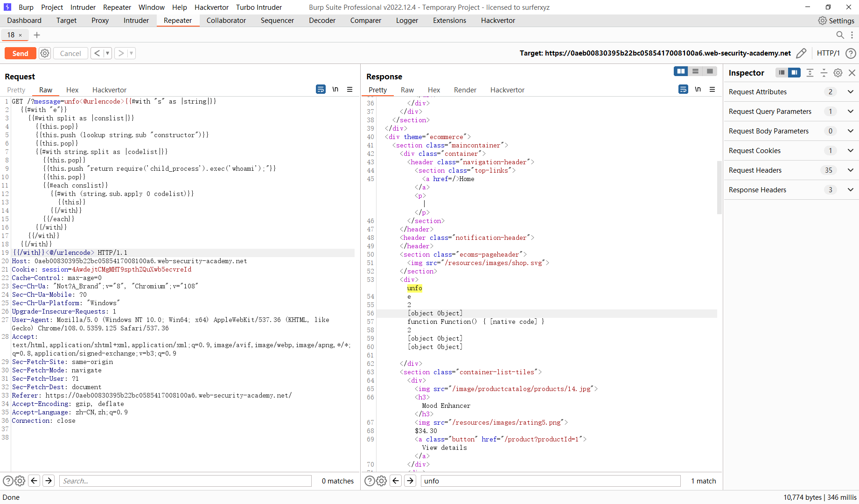This screenshot has height=504, width=859.
Task: Jump to next match in response search
Action: [x=410, y=481]
